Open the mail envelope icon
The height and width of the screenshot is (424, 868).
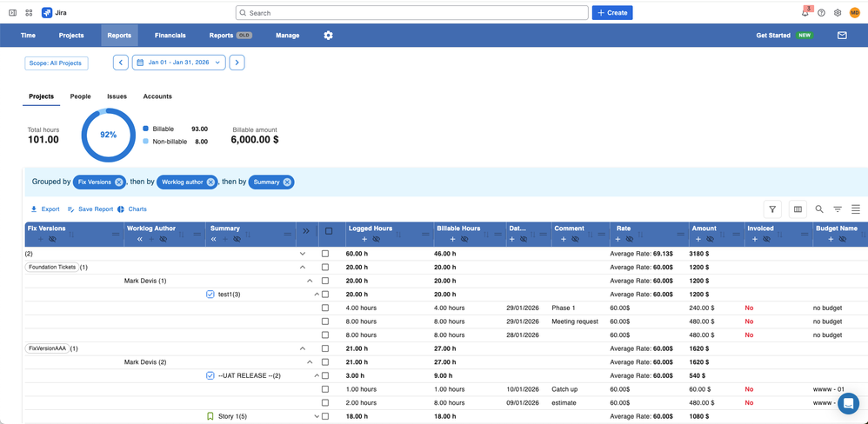(842, 36)
